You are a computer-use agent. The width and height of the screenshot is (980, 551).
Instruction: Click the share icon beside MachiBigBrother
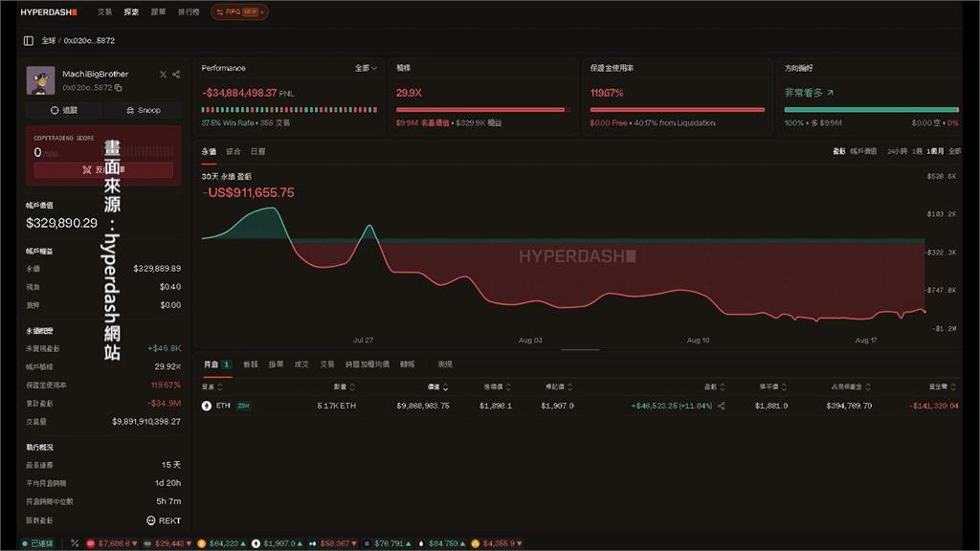point(176,75)
